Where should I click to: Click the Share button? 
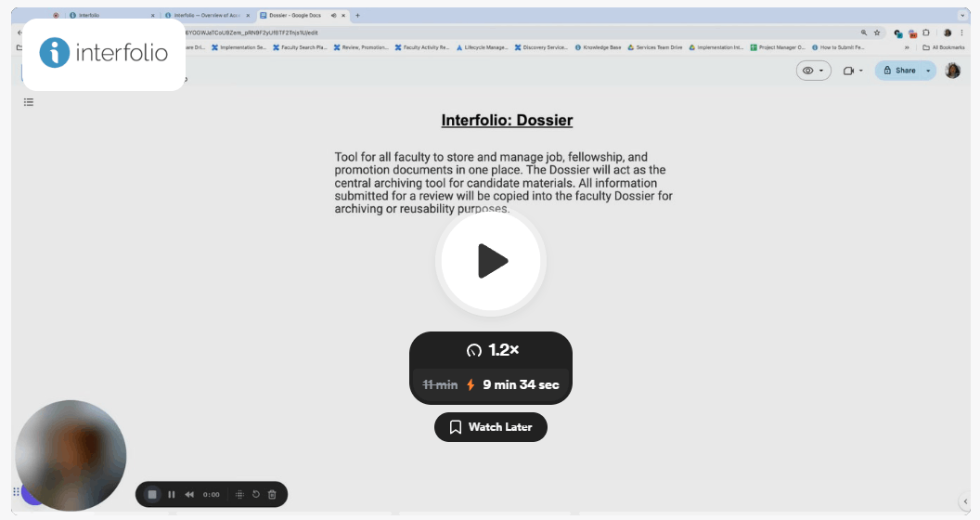pyautogui.click(x=899, y=71)
